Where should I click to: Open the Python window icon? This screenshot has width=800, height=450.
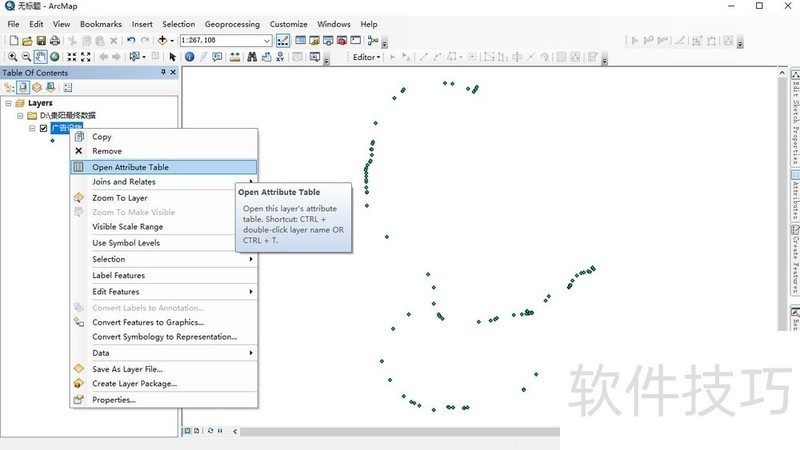(356, 40)
